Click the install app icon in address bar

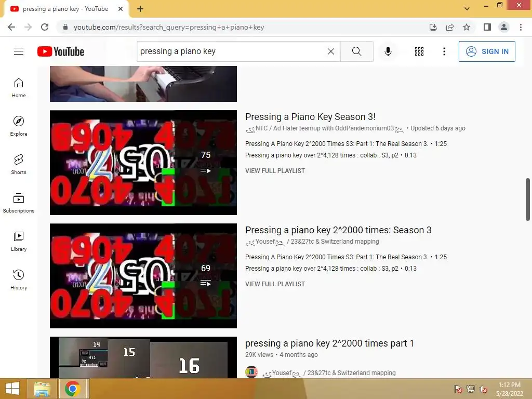(433, 27)
